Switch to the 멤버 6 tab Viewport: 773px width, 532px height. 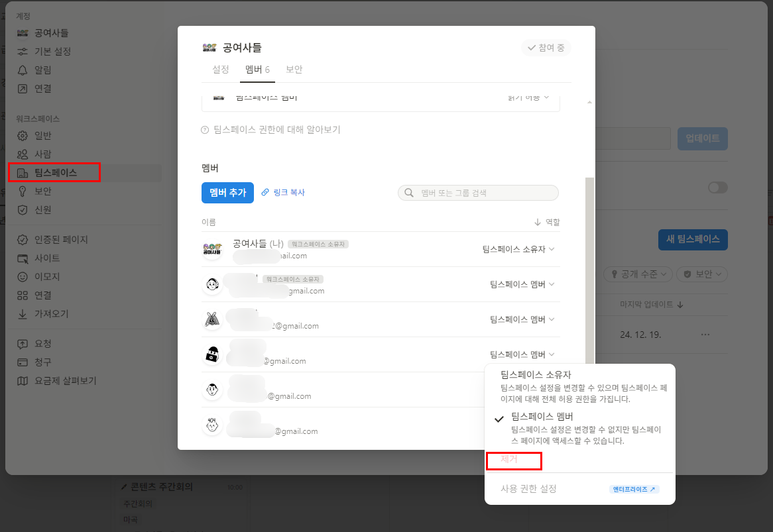coord(257,70)
